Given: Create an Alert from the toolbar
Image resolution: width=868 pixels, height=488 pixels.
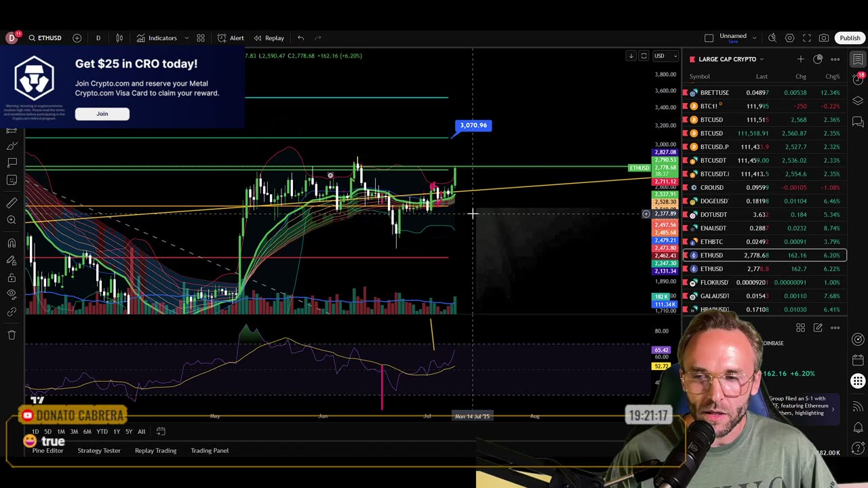Looking at the screenshot, I should (x=231, y=38).
